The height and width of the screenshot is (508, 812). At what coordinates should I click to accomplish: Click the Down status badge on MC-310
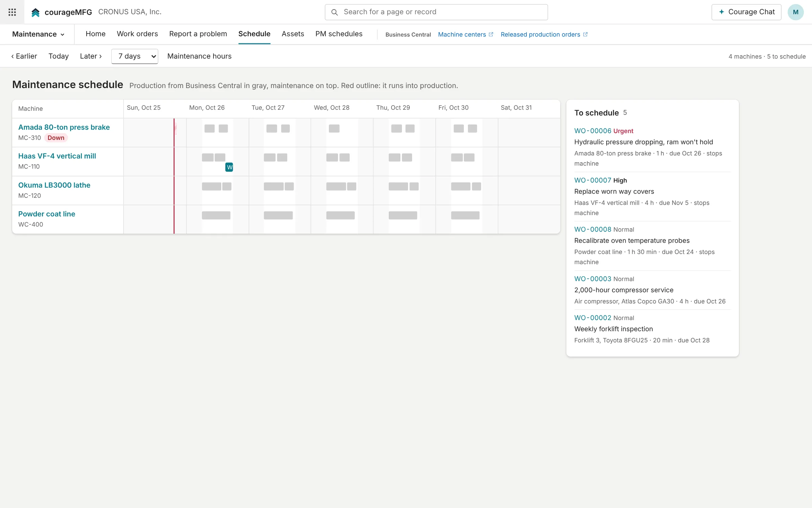point(56,138)
